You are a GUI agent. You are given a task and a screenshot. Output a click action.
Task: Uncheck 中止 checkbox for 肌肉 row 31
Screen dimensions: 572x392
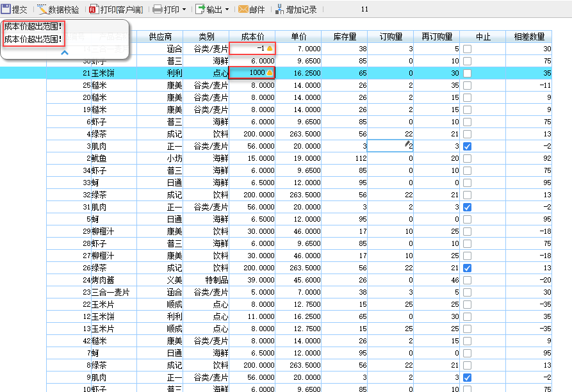[x=467, y=207]
